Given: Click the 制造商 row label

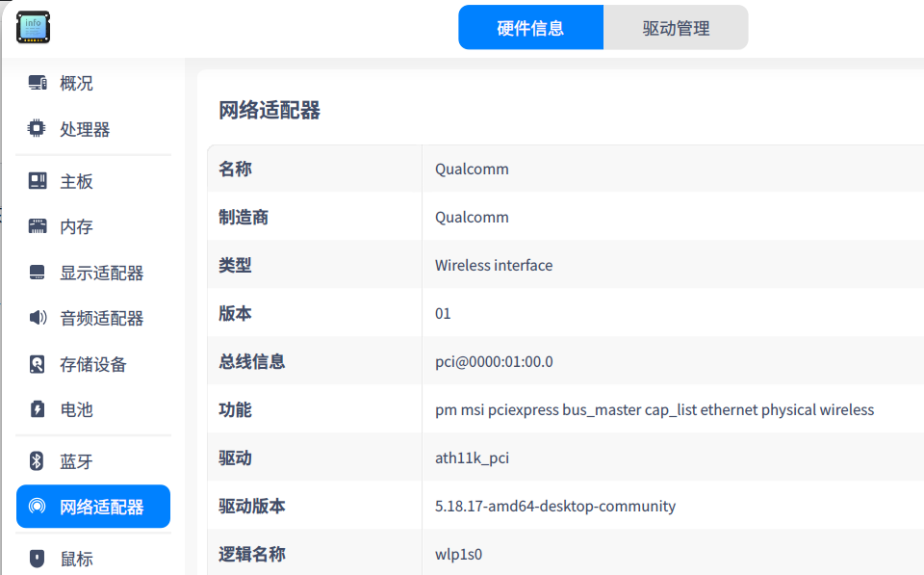Looking at the screenshot, I should 244,217.
